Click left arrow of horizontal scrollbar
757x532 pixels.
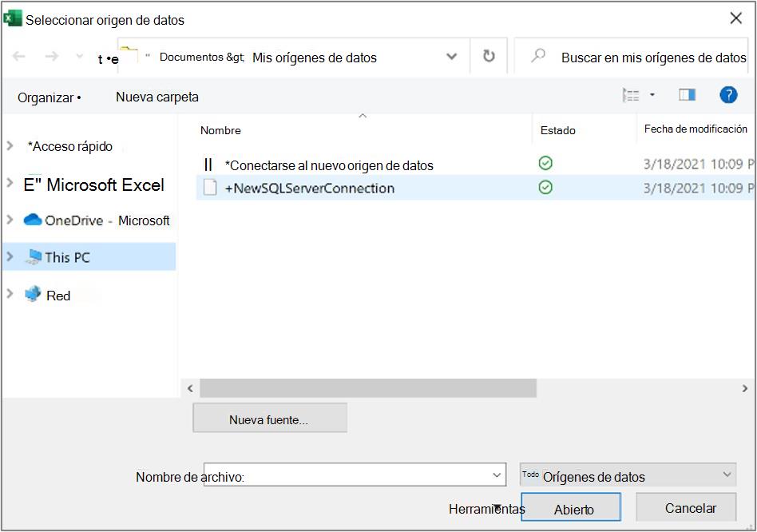coord(190,388)
